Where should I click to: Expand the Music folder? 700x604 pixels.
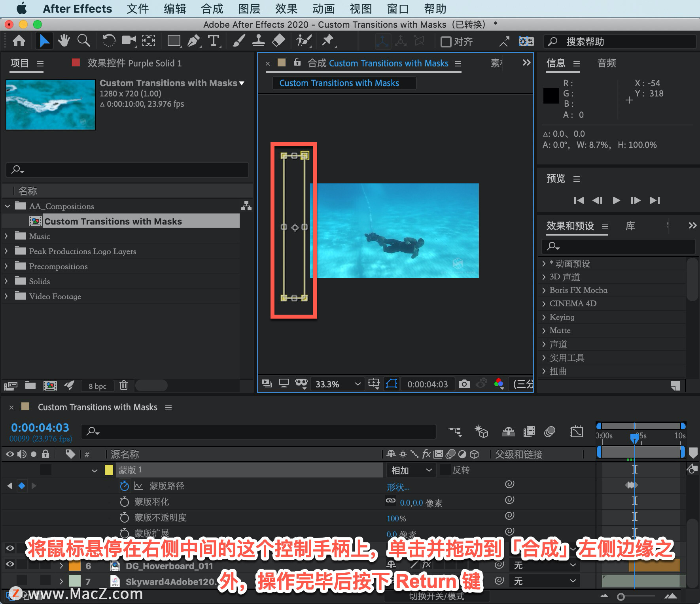6,236
